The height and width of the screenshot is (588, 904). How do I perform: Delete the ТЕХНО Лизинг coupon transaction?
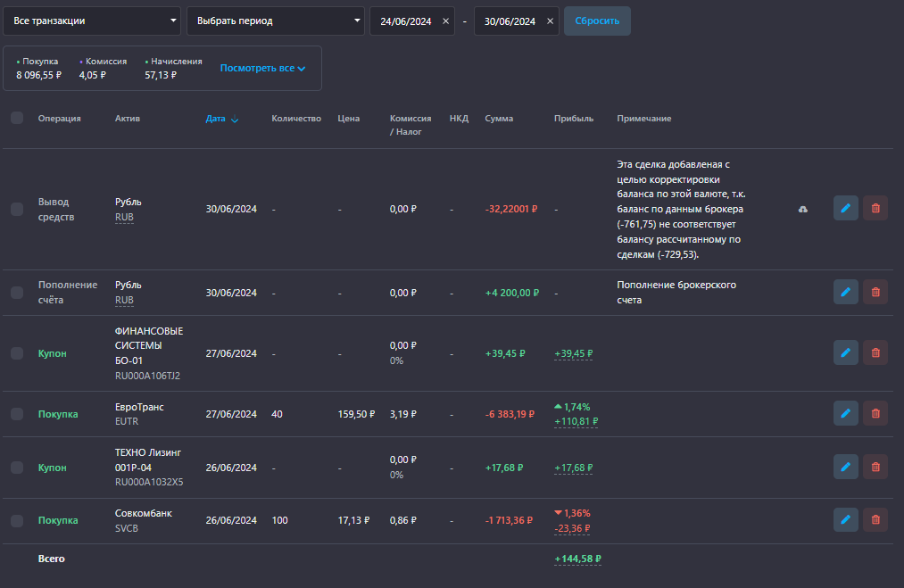click(x=875, y=467)
